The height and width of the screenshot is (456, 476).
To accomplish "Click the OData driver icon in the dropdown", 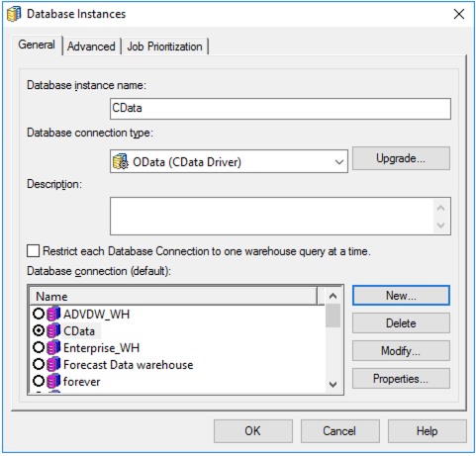I will tap(121, 161).
